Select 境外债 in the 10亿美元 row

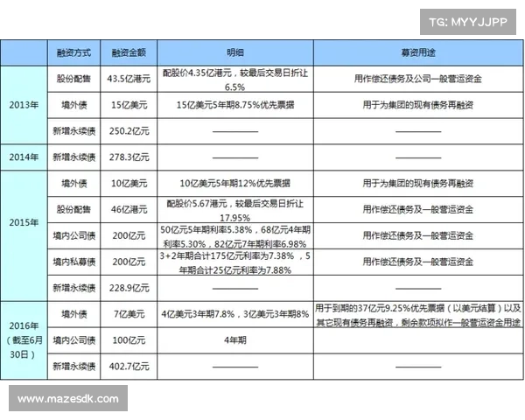[x=73, y=183]
